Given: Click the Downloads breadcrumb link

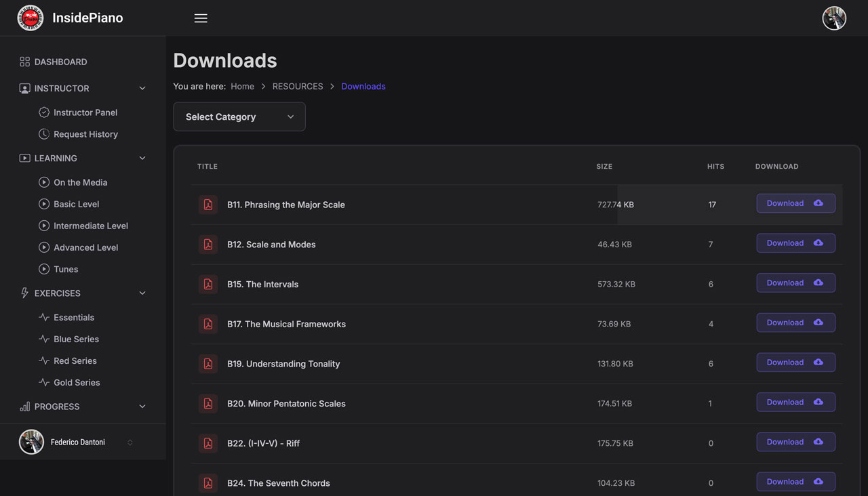Looking at the screenshot, I should click(363, 86).
